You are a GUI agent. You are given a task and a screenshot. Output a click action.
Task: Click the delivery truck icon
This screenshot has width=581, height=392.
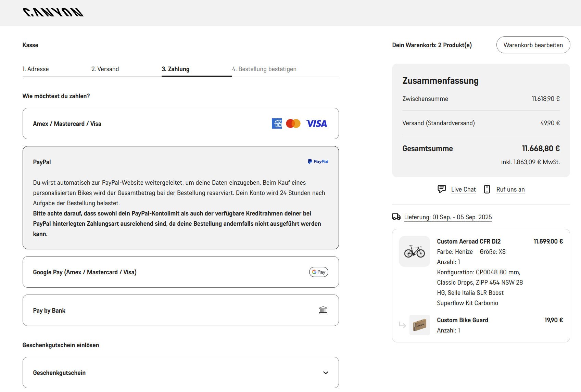pyautogui.click(x=396, y=217)
